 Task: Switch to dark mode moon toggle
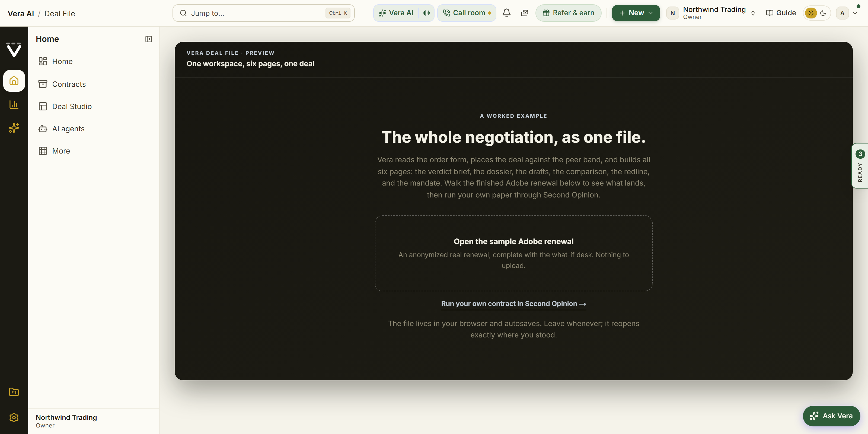(x=823, y=13)
